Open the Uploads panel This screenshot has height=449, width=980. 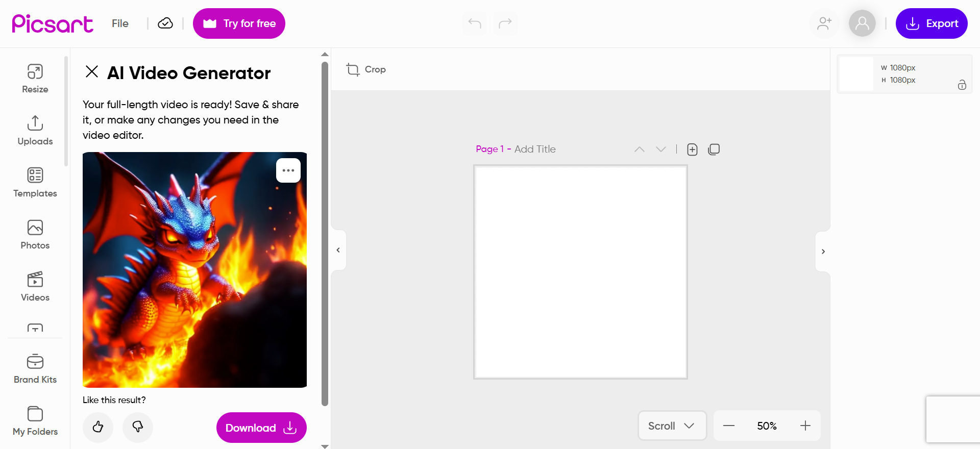click(35, 130)
